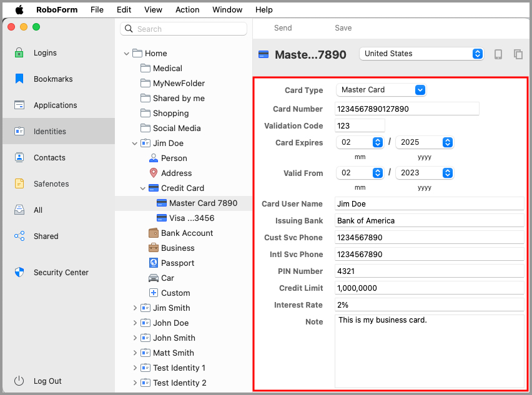Open Valid From month 02 selector
Viewport: 532px width, 395px height.
click(360, 173)
